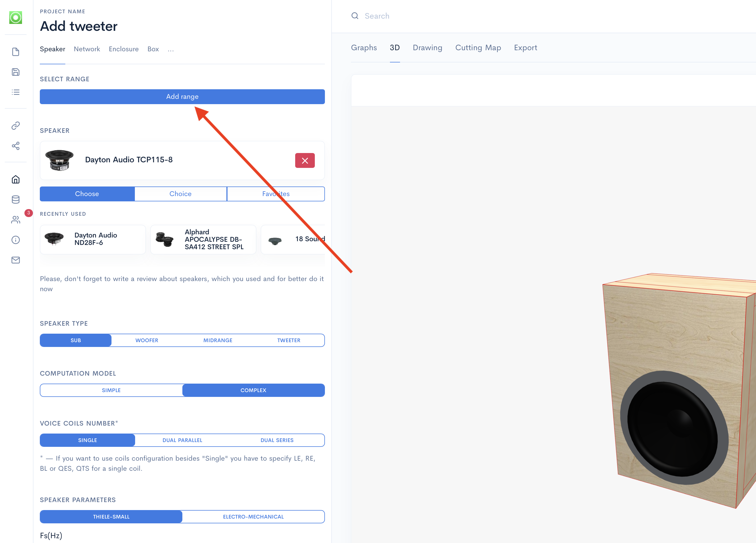Open the project list icon in sidebar

click(15, 92)
